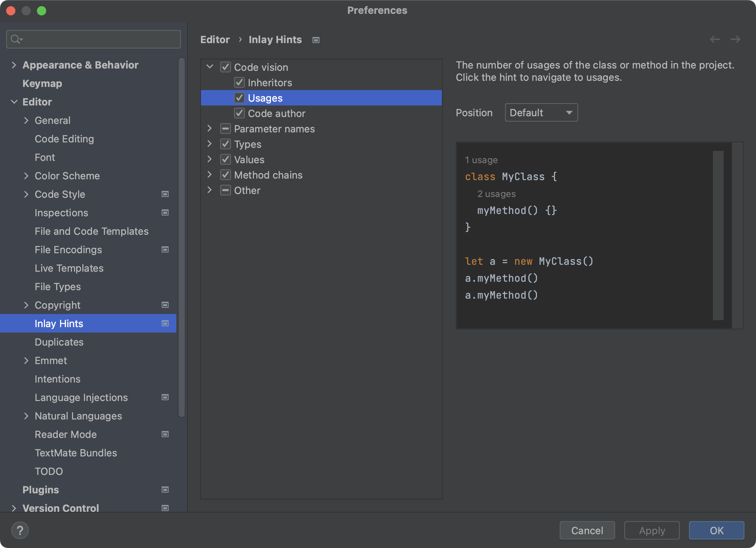This screenshot has height=548, width=756.
Task: Open the Position dropdown
Action: [541, 112]
